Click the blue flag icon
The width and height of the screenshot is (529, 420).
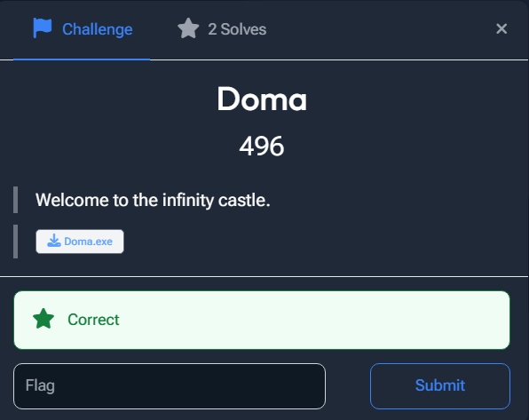tap(43, 28)
